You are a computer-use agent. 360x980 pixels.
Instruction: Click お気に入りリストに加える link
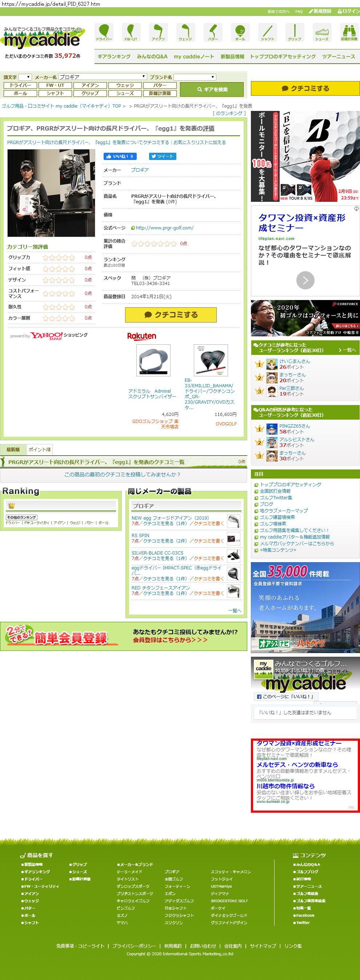(199, 143)
